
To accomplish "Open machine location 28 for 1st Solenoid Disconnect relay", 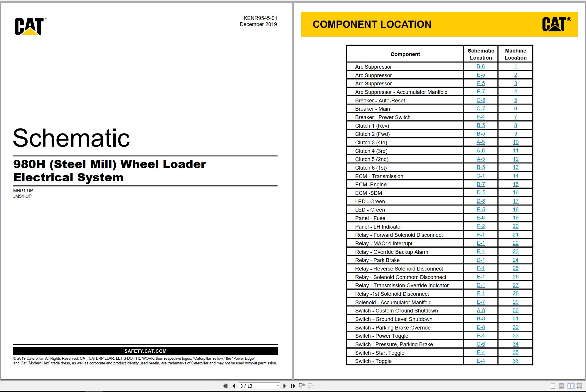I will [516, 293].
